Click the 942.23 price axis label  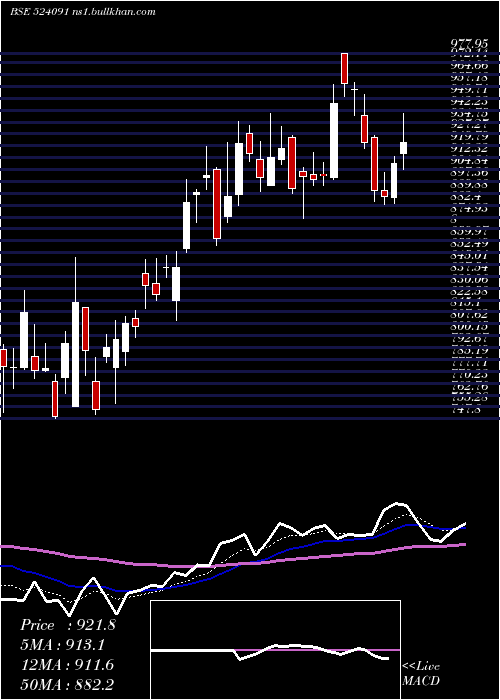point(468,102)
